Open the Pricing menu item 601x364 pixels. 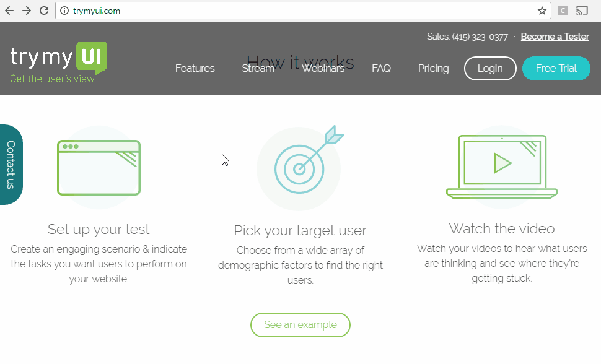coord(434,68)
